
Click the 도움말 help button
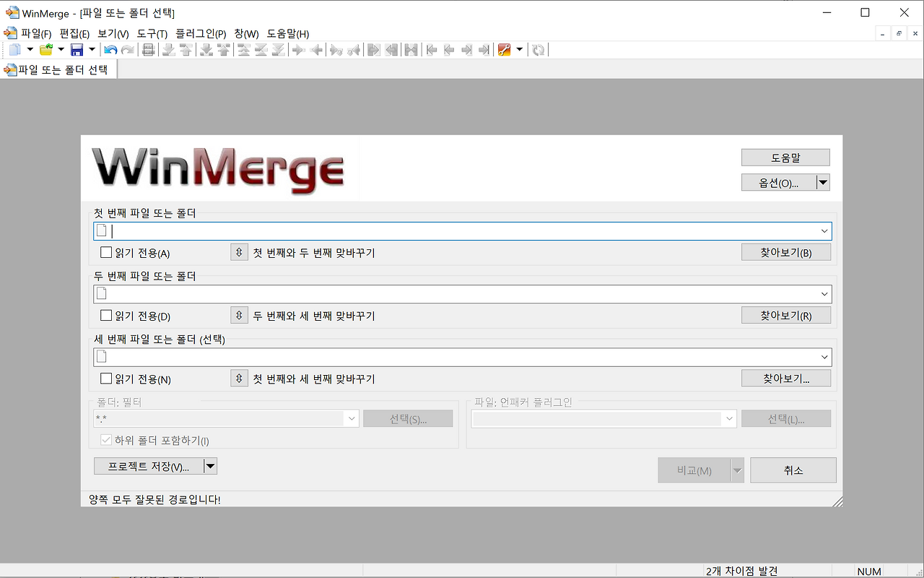coord(785,157)
